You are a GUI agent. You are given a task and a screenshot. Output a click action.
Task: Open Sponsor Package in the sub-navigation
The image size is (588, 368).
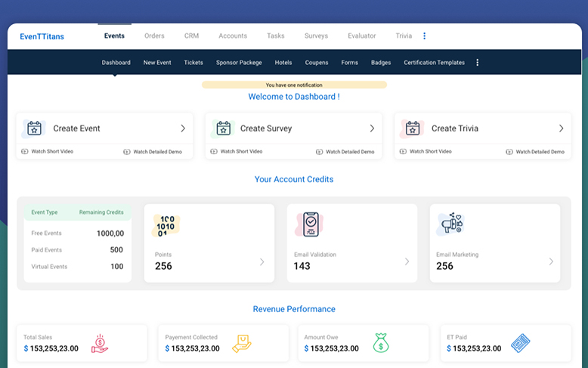click(239, 63)
